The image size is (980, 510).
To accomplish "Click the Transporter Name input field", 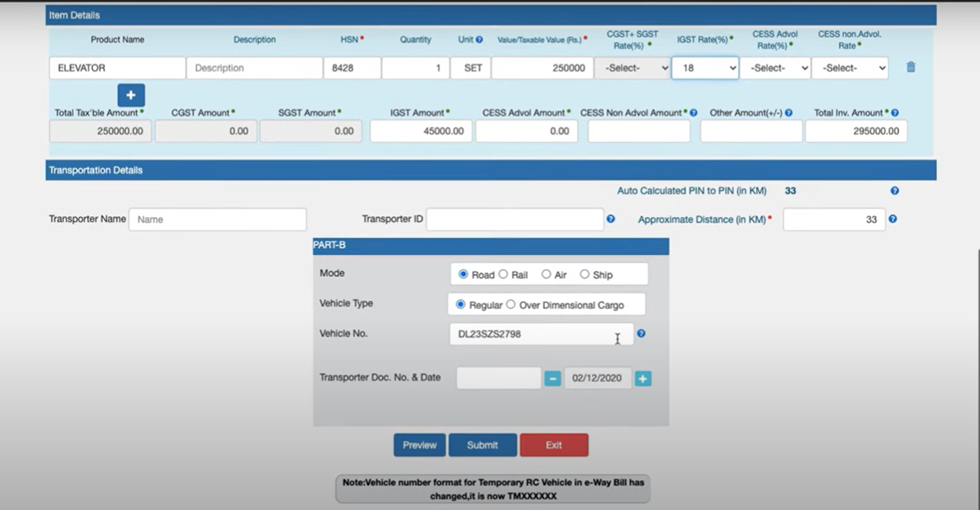I will click(217, 220).
